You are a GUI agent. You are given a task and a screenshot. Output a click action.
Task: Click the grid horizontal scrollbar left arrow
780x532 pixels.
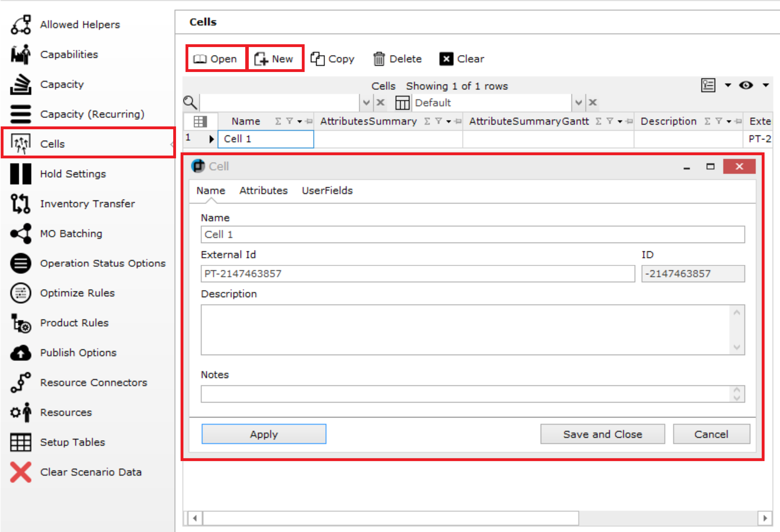tap(195, 518)
